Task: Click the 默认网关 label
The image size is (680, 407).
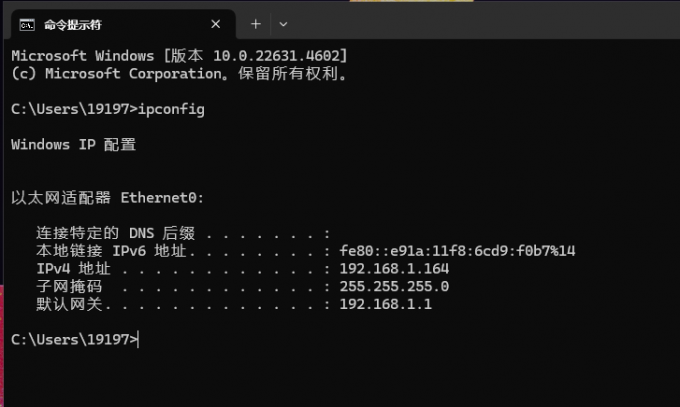Action: click(x=69, y=305)
